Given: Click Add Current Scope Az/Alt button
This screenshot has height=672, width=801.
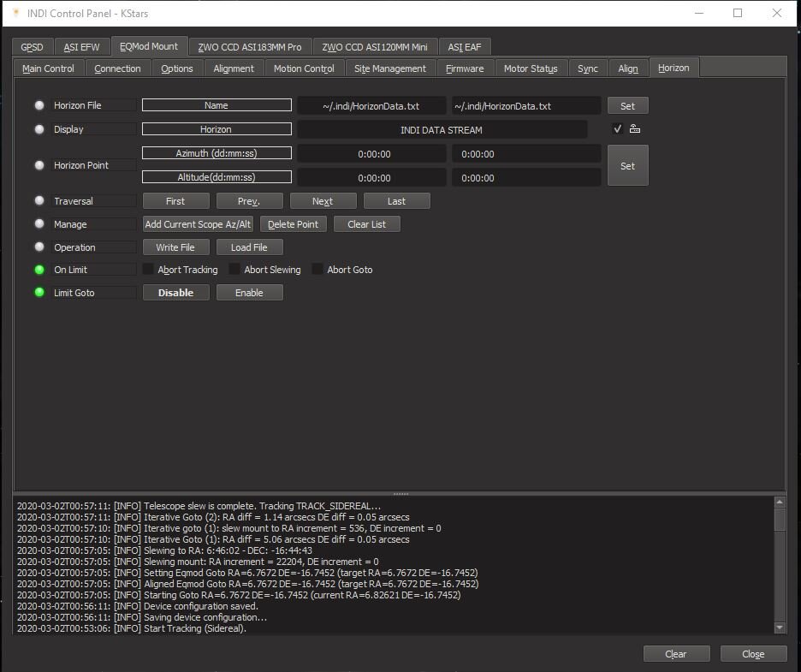Looking at the screenshot, I should click(199, 223).
